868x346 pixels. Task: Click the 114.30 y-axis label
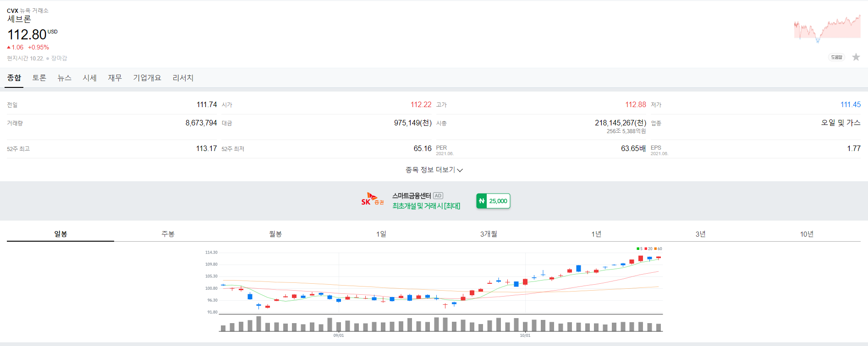(211, 252)
